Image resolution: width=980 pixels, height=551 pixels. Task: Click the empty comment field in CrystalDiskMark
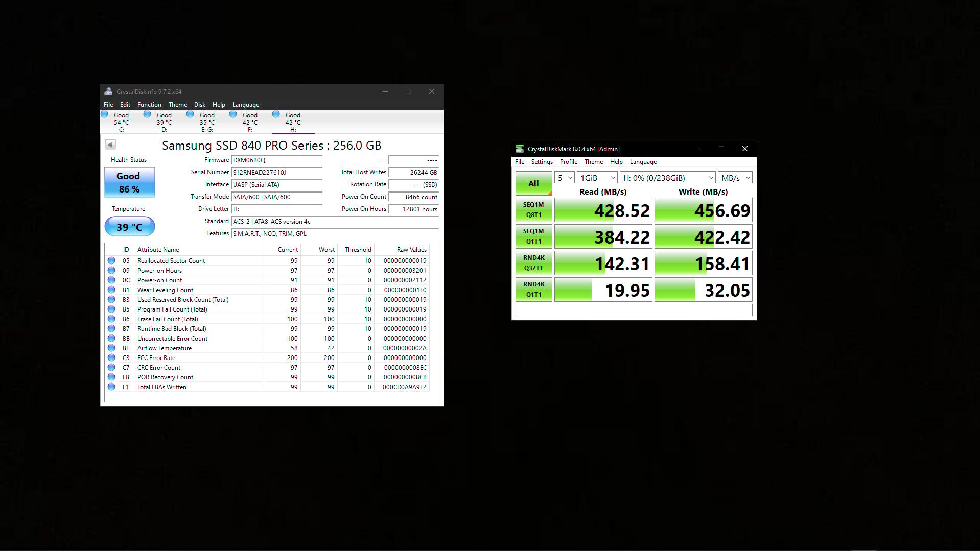pos(634,310)
